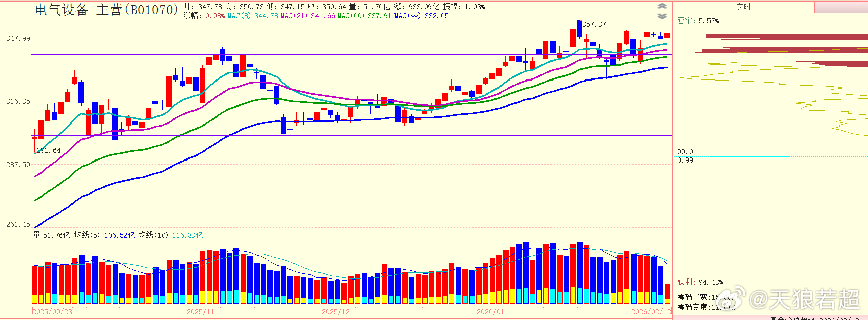868x320 pixels.
Task: Click the chart title 电气设备_主营(B01070)
Action: click(x=106, y=10)
